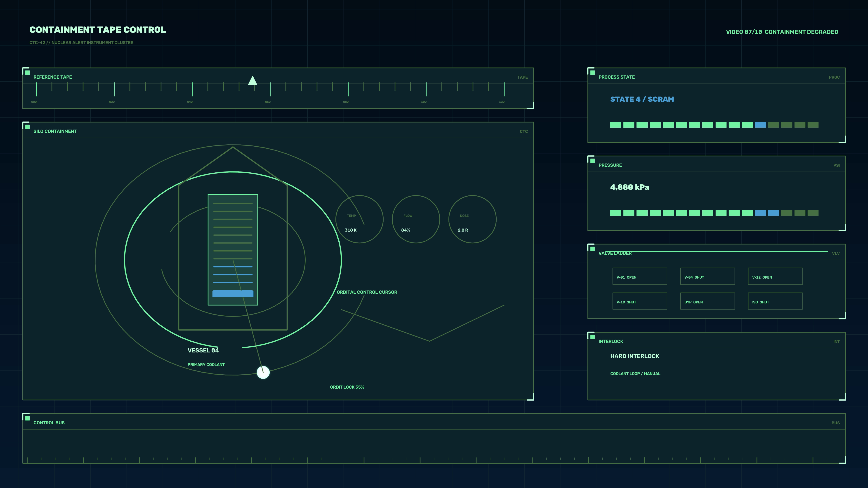Click the CONTAINMENT TAPE CONTROL title
868x488 pixels.
coord(98,30)
